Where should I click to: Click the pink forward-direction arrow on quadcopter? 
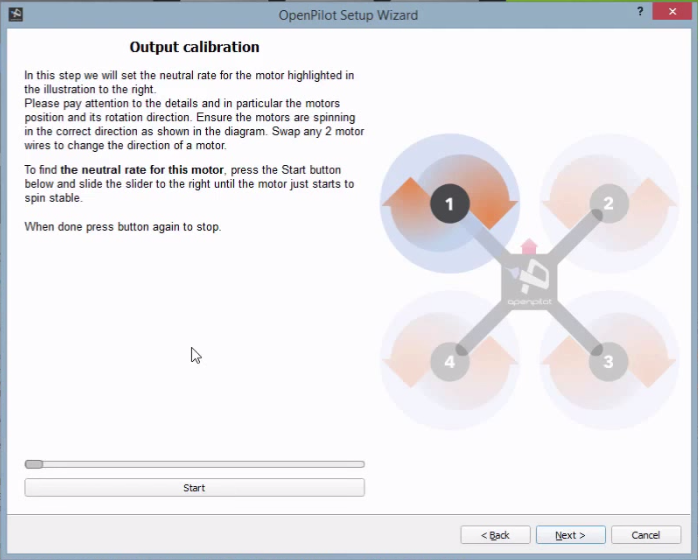pyautogui.click(x=529, y=247)
